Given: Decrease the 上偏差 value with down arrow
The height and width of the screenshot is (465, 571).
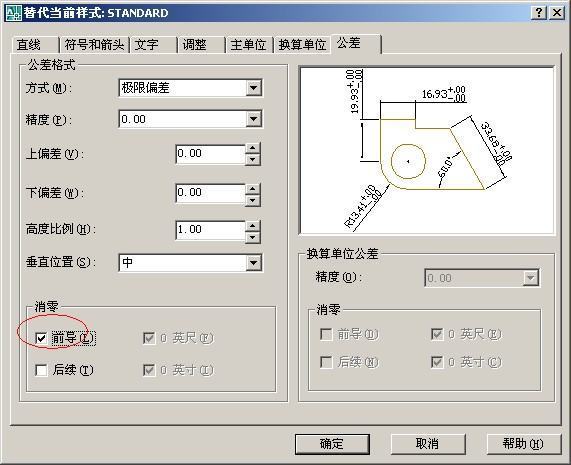Looking at the screenshot, I should (253, 159).
